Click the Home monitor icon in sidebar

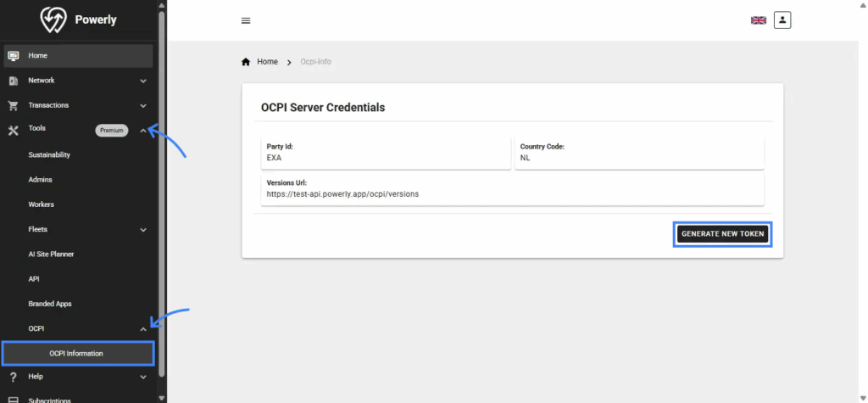13,56
